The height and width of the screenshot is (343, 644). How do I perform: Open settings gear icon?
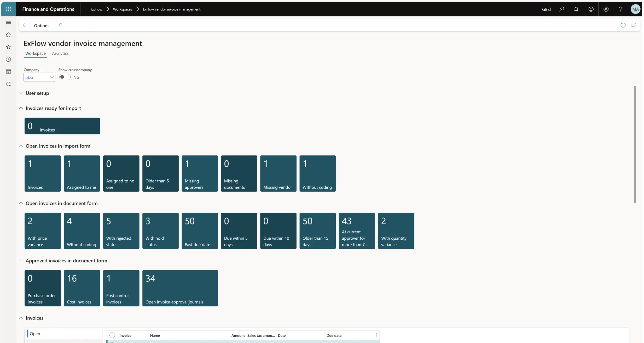pyautogui.click(x=606, y=9)
